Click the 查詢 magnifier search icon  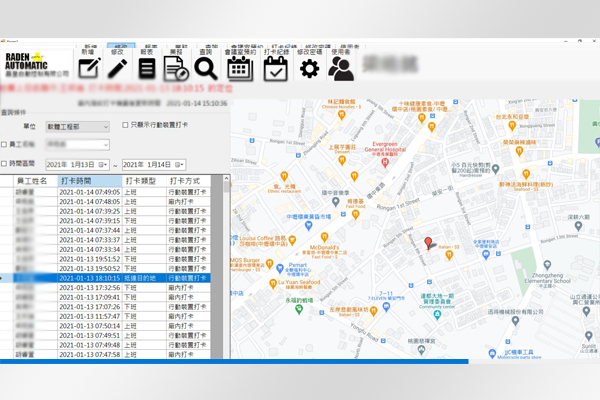(x=206, y=68)
